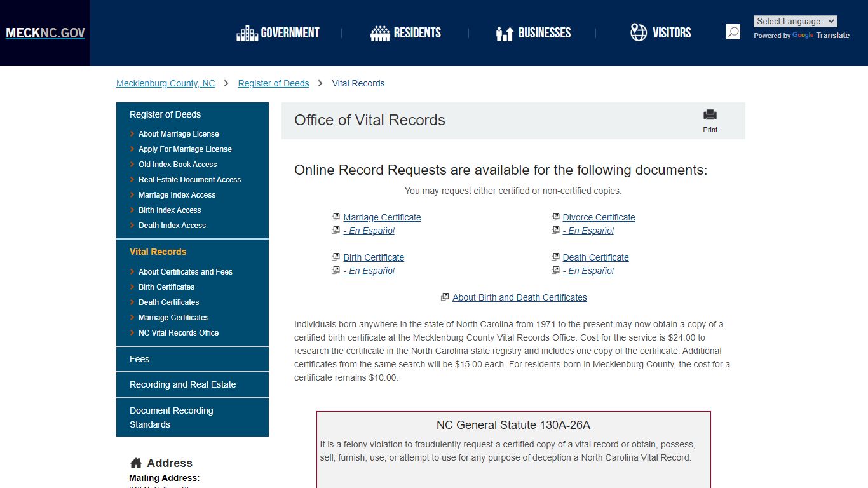Open About Birth and Death Certificates link
Viewport: 868px width, 488px height.
point(520,297)
